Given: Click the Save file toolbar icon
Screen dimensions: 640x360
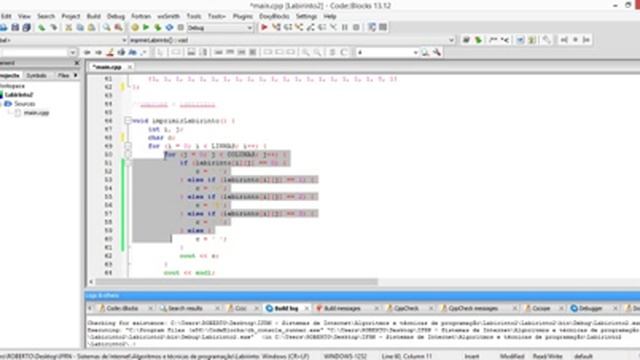Looking at the screenshot, I should [x=15, y=27].
